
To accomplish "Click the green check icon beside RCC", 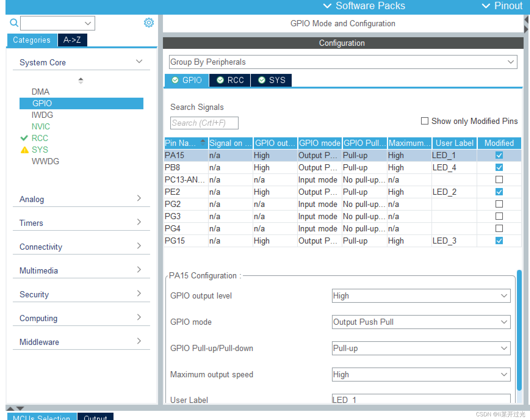I will click(x=24, y=138).
